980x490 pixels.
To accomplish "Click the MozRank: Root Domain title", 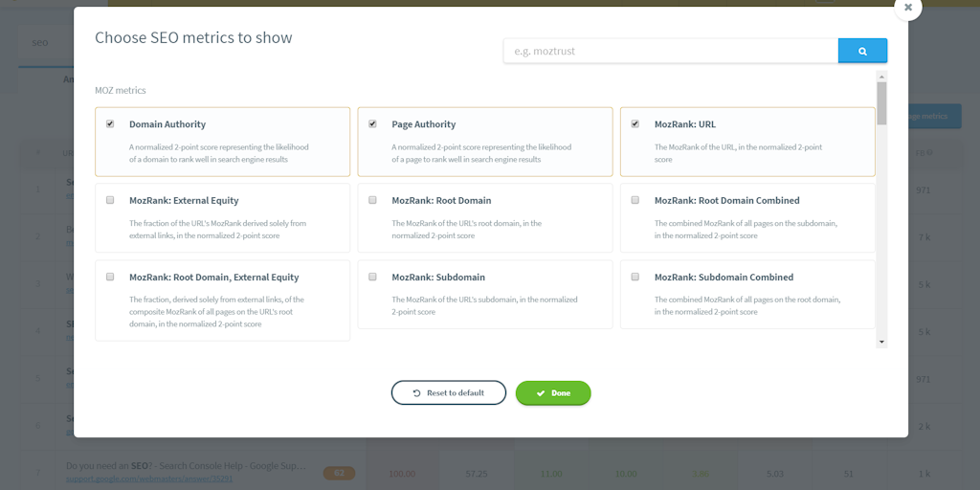I will [441, 201].
